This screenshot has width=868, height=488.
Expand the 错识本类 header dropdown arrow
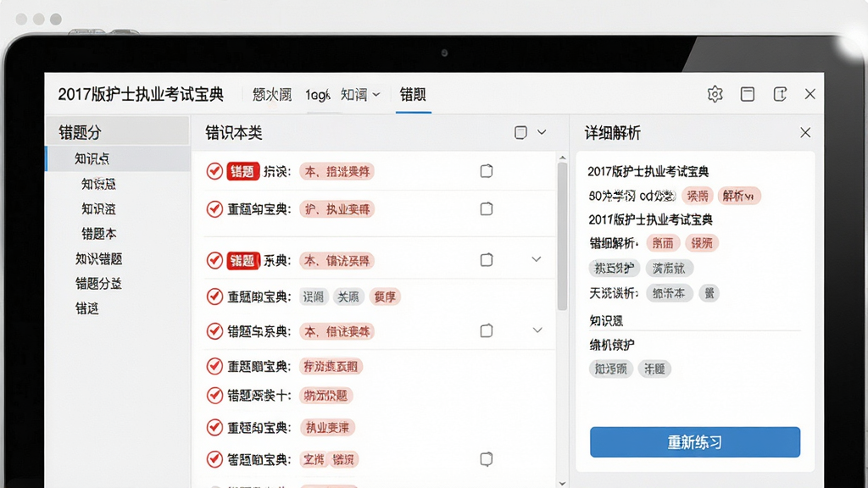542,132
